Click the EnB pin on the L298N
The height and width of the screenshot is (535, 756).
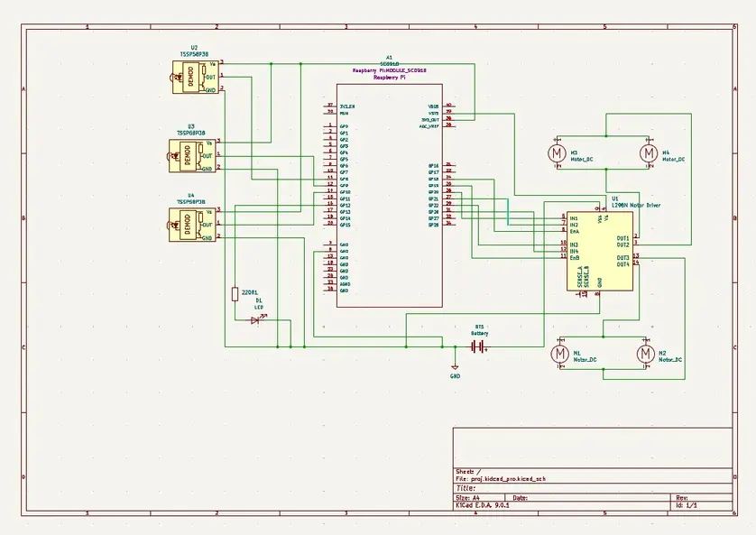point(575,258)
